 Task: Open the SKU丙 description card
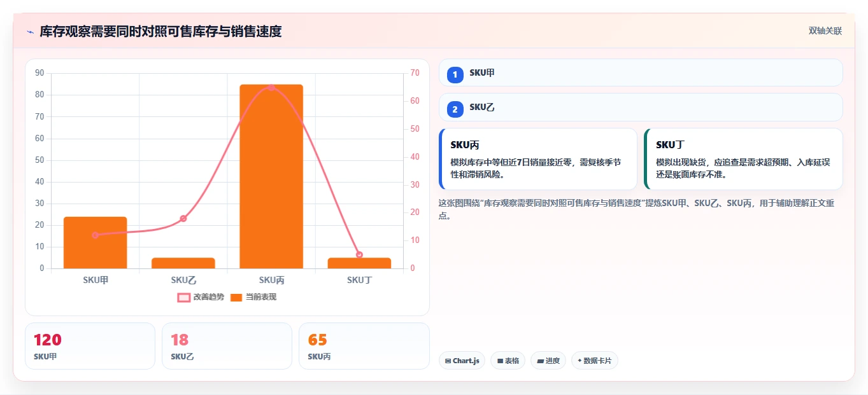click(538, 159)
